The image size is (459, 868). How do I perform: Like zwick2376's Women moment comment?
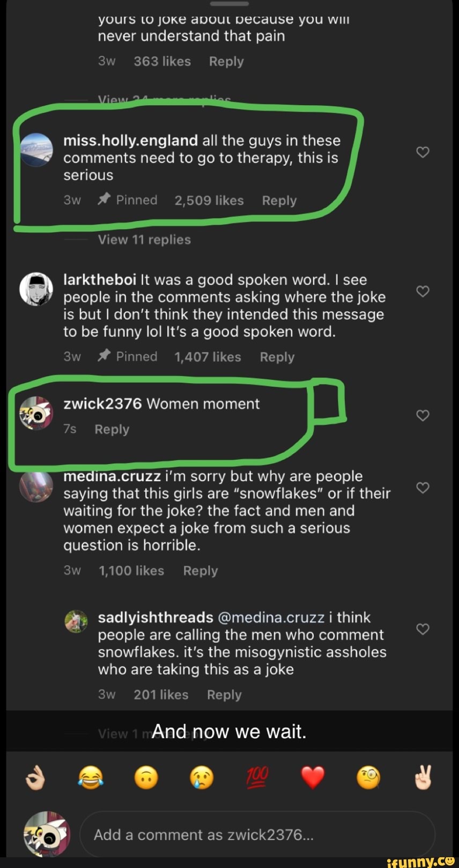click(423, 415)
